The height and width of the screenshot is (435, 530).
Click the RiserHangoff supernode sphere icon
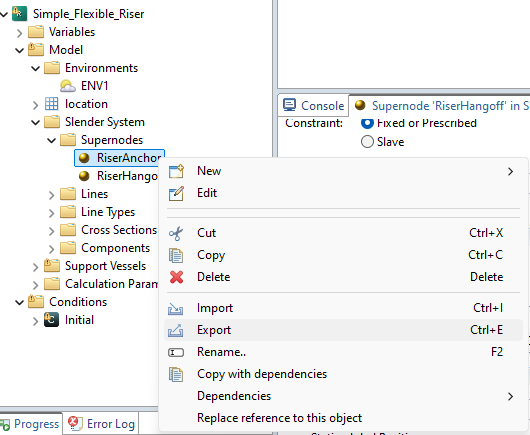pos(84,176)
